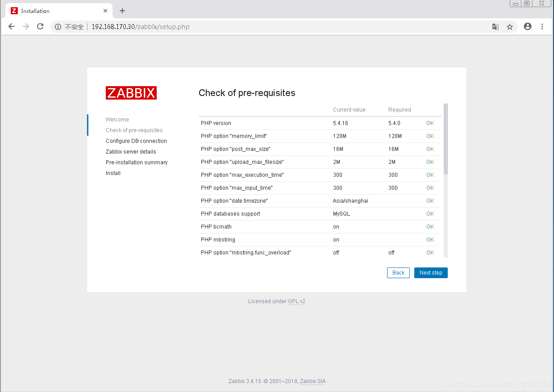Click the Zabbix favicon on tab
This screenshot has width=554, height=392.
coord(14,11)
